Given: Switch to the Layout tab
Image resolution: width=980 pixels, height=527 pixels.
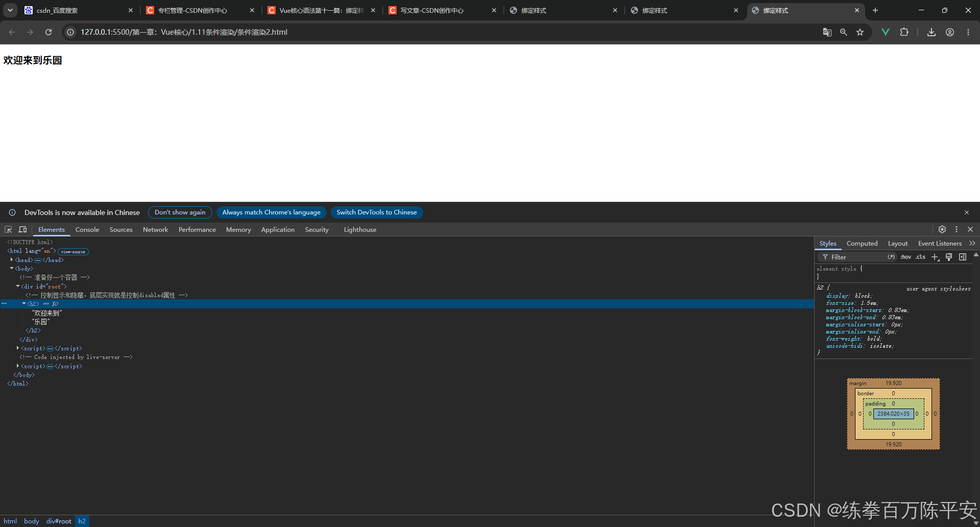Looking at the screenshot, I should 898,244.
